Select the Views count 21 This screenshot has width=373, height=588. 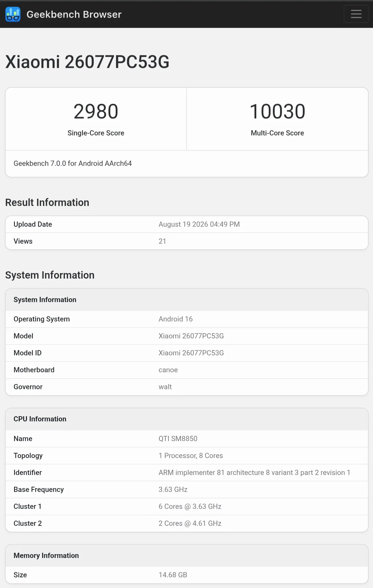point(162,241)
